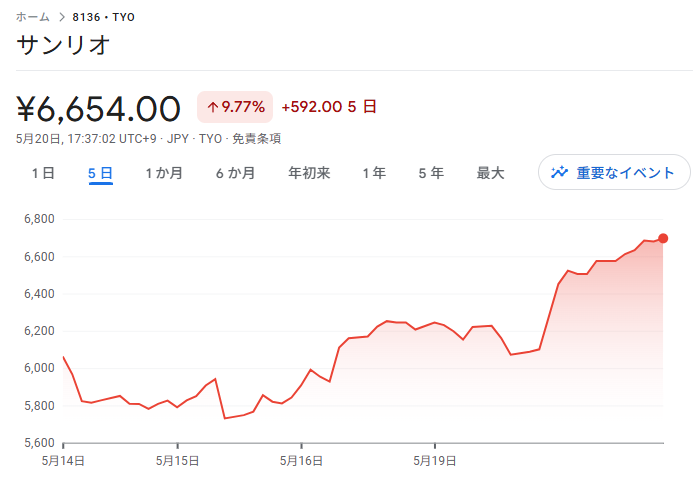Show the 5 年 chart range

tap(431, 173)
